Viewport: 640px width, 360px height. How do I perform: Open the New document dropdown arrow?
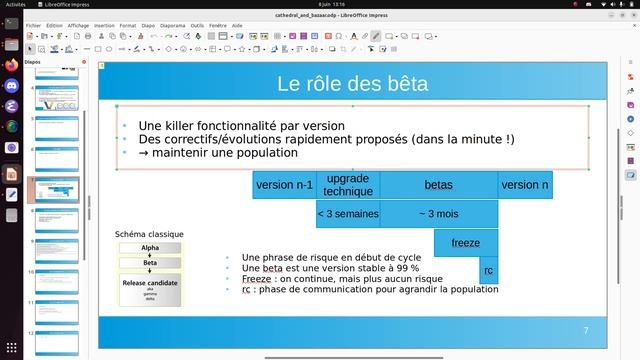(x=37, y=36)
